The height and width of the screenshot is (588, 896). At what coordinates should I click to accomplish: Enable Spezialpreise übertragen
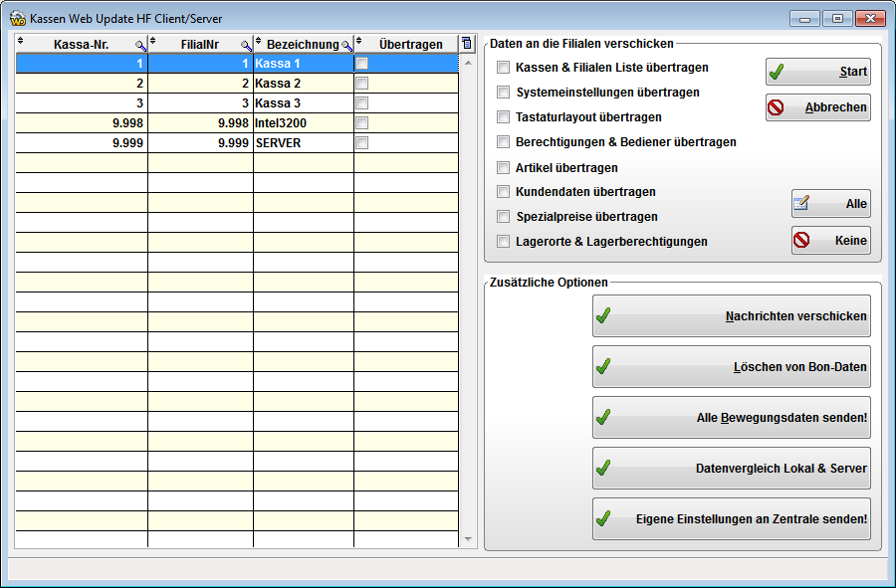pos(503,216)
